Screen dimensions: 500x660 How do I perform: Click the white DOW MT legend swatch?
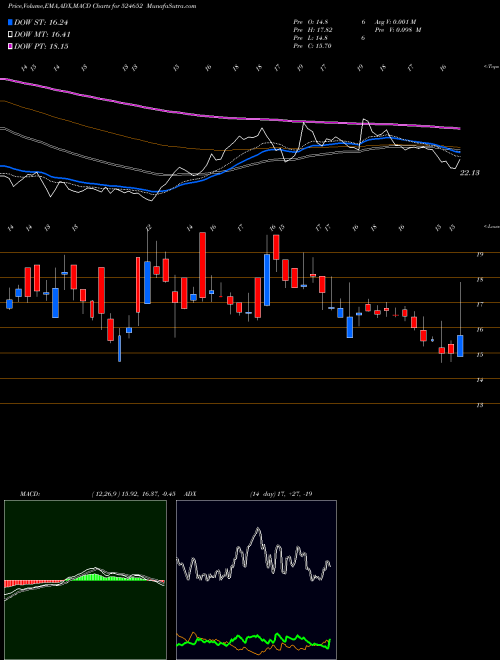(11, 35)
